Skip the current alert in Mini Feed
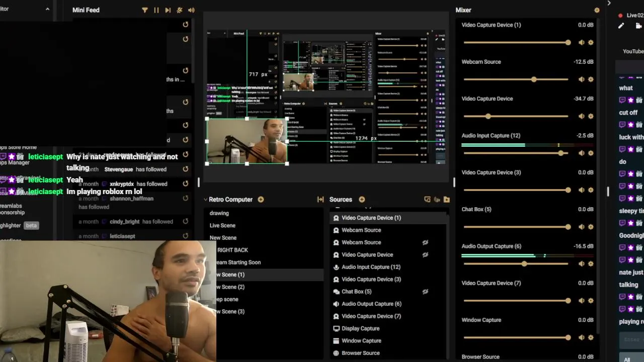 [168, 10]
